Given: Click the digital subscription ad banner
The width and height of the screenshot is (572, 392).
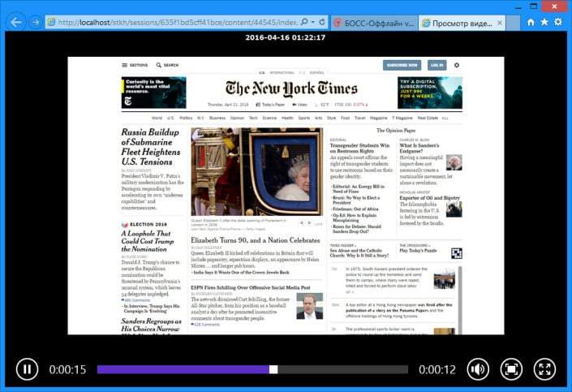Looking at the screenshot, I should click(430, 93).
